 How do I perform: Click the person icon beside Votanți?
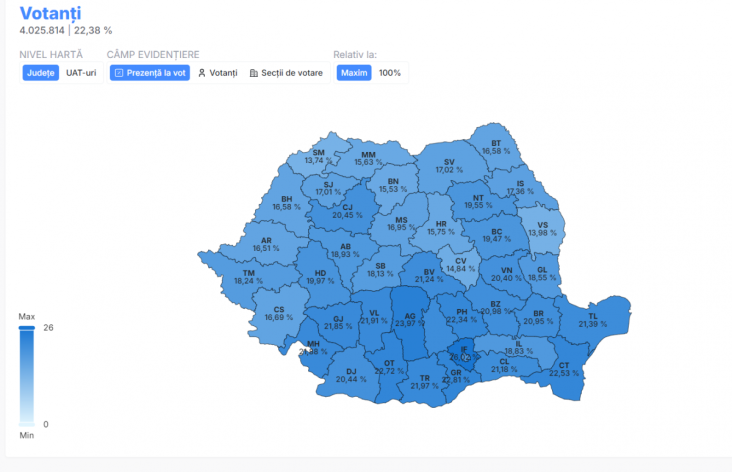click(202, 73)
